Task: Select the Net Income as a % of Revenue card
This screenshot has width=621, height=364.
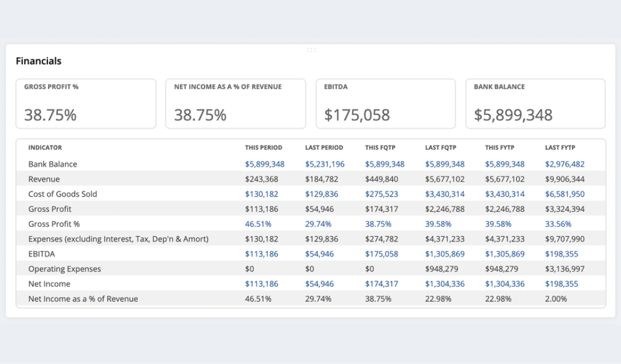Action: coord(235,104)
